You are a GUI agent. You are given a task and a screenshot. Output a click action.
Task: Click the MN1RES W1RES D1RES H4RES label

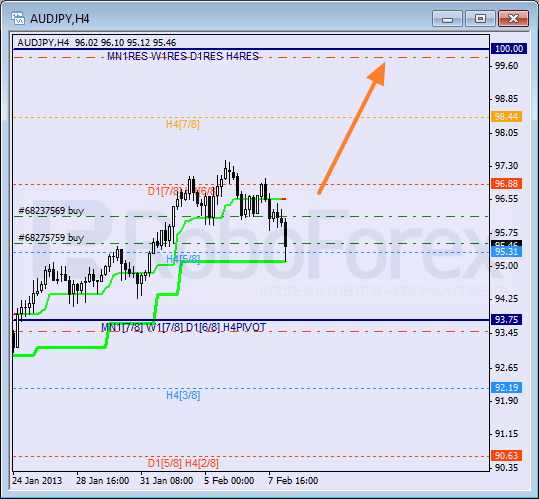pos(183,56)
